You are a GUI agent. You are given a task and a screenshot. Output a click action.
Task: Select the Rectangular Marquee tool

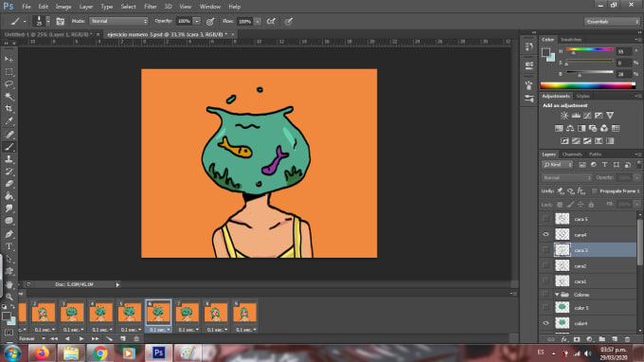pos(9,72)
